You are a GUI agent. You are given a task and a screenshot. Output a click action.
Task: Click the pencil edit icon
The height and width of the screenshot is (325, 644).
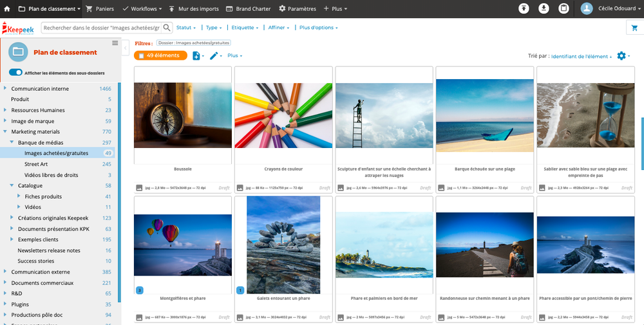click(214, 56)
